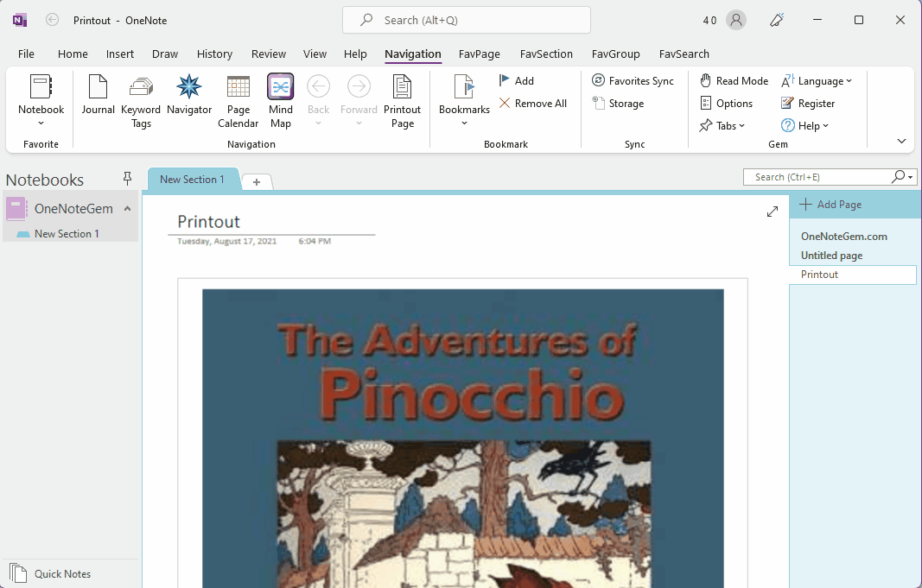Open the Notebook favorite dropdown arrow
The image size is (922, 588).
(41, 123)
